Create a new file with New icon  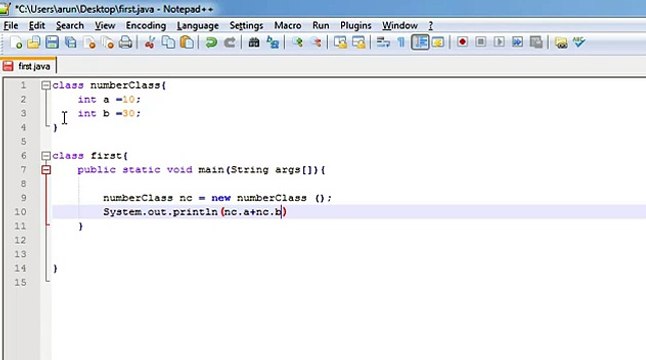pos(16,42)
